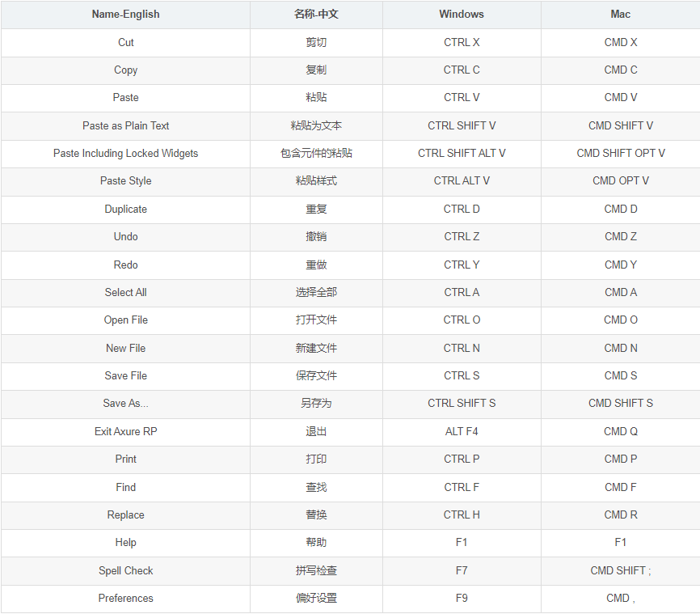Click the CMD OPT V cell
Image resolution: width=700 pixels, height=614 pixels.
(620, 180)
